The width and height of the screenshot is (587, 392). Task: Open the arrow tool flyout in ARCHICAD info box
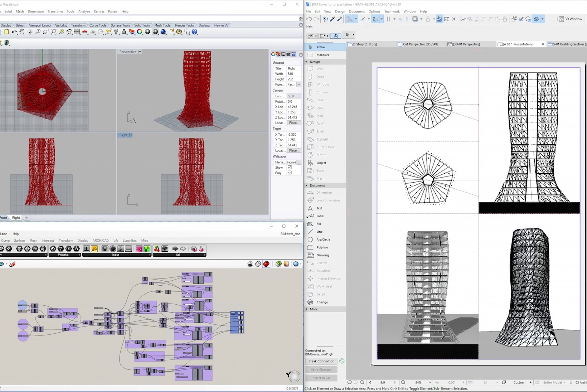tap(353, 35)
